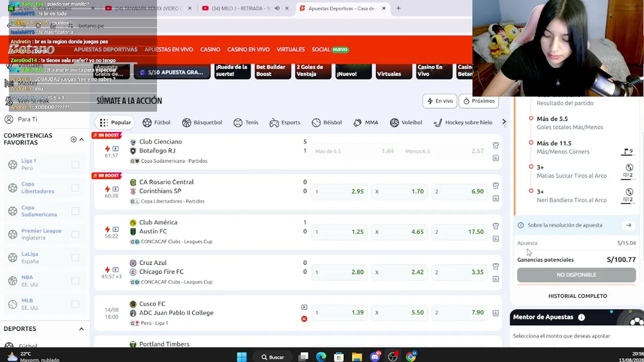Image resolution: width=644 pixels, height=362 pixels.
Task: Tick the MLB favorite checkbox
Action: tap(75, 304)
